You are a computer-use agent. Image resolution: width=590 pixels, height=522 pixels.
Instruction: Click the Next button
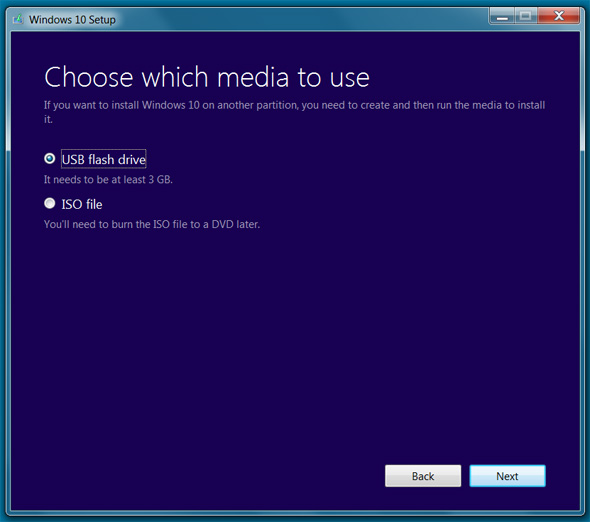pos(507,476)
